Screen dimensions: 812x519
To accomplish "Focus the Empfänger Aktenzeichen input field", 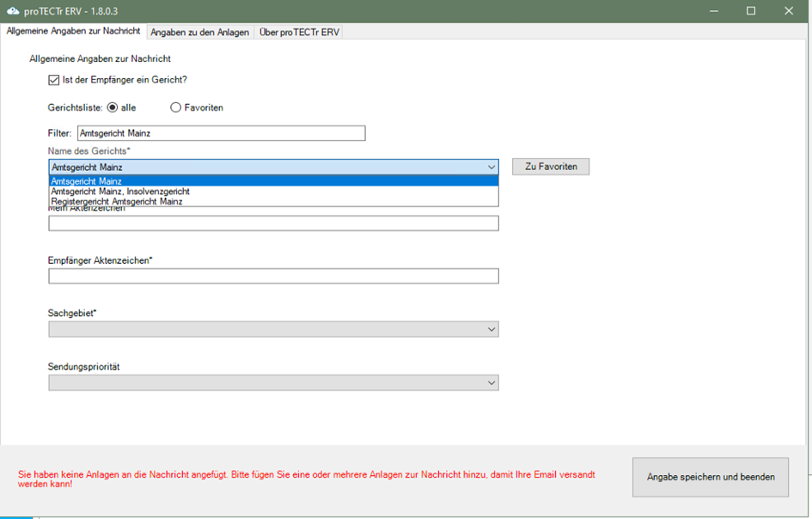I will pyautogui.click(x=273, y=277).
